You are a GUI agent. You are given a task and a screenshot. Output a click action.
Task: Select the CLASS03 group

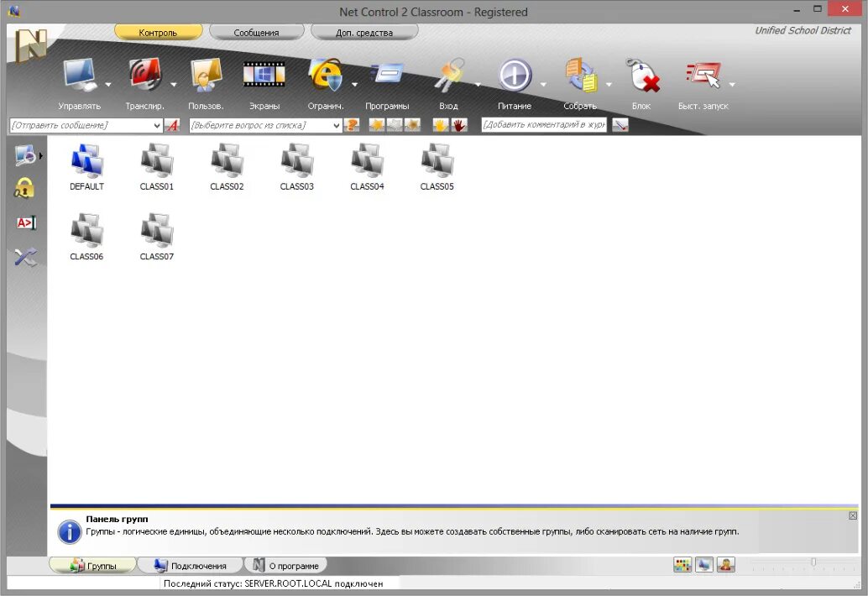pyautogui.click(x=296, y=167)
